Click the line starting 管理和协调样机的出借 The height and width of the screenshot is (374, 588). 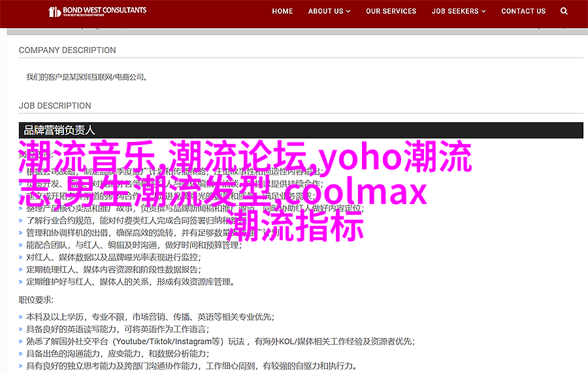153,233
